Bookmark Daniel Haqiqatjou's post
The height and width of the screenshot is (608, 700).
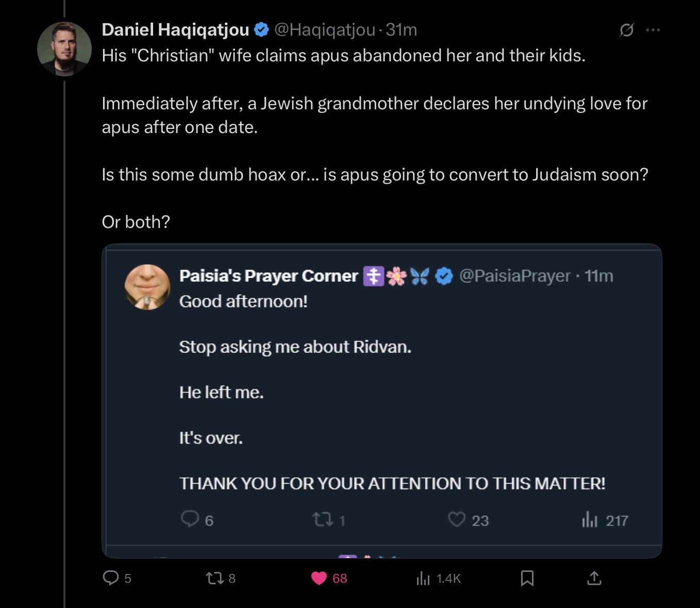point(527,578)
